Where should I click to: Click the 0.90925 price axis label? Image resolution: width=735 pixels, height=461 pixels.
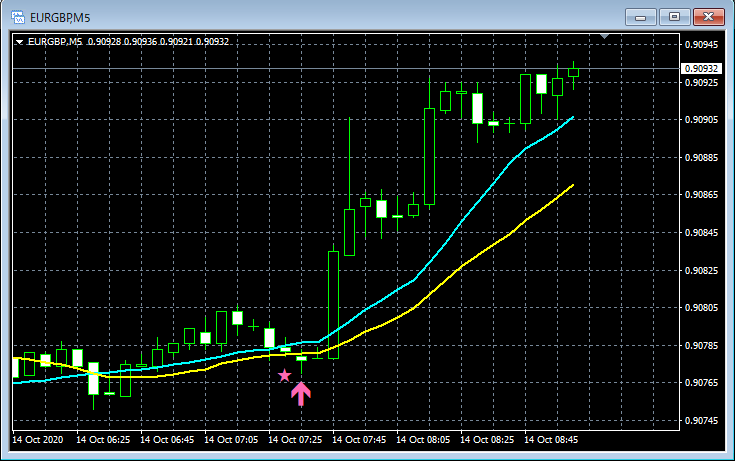click(x=701, y=83)
